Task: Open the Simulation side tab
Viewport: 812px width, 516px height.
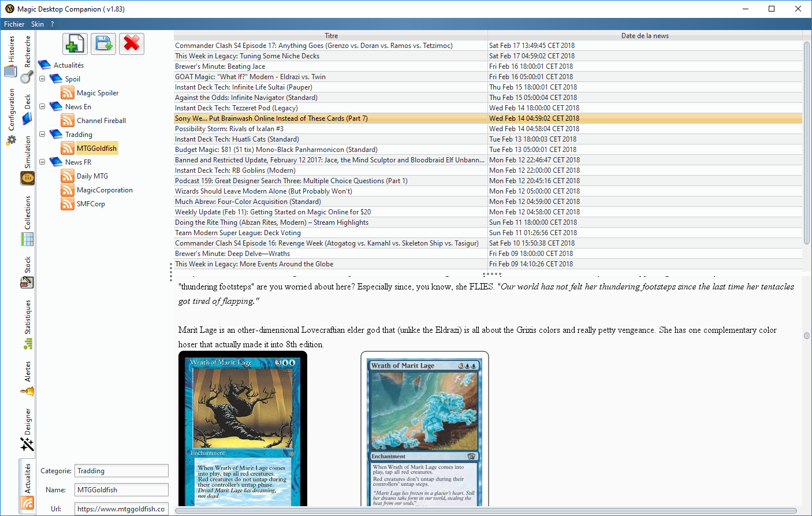Action: tap(27, 161)
